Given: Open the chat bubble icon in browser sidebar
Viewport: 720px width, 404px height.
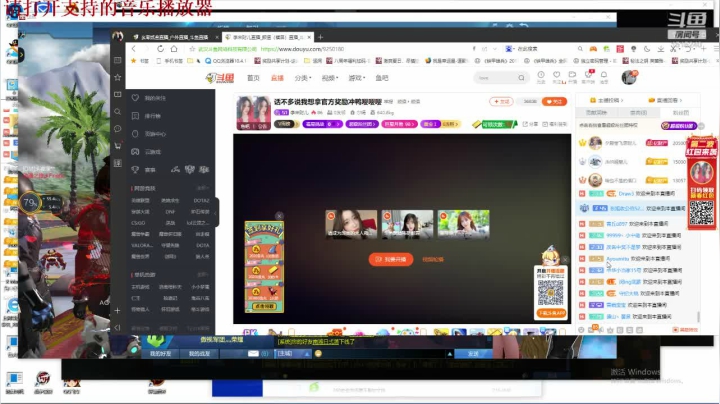Looking at the screenshot, I should point(118,129).
